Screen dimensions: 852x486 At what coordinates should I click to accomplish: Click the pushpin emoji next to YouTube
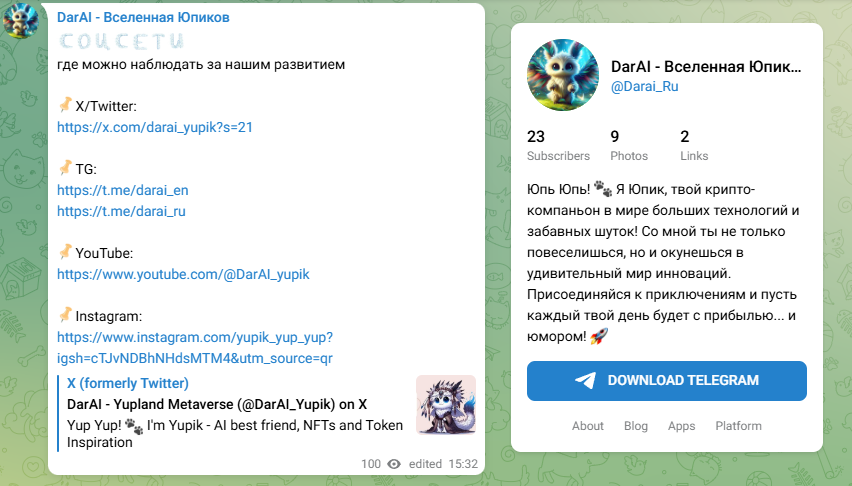point(65,252)
